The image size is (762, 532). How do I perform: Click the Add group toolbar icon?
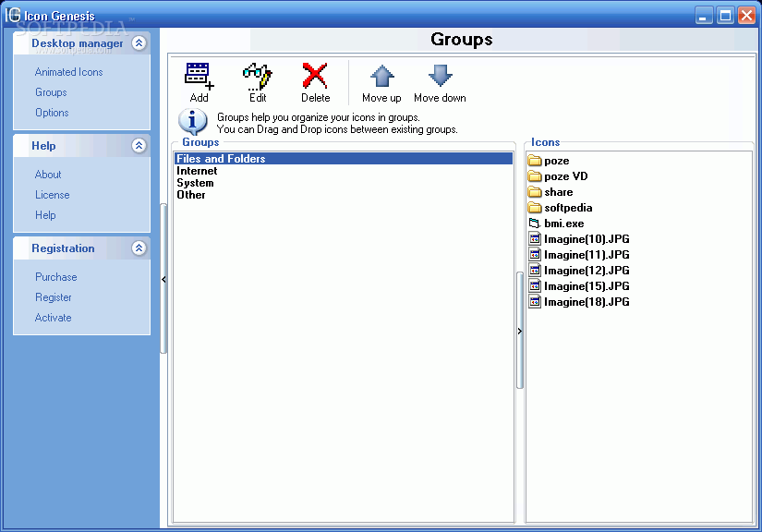click(199, 77)
